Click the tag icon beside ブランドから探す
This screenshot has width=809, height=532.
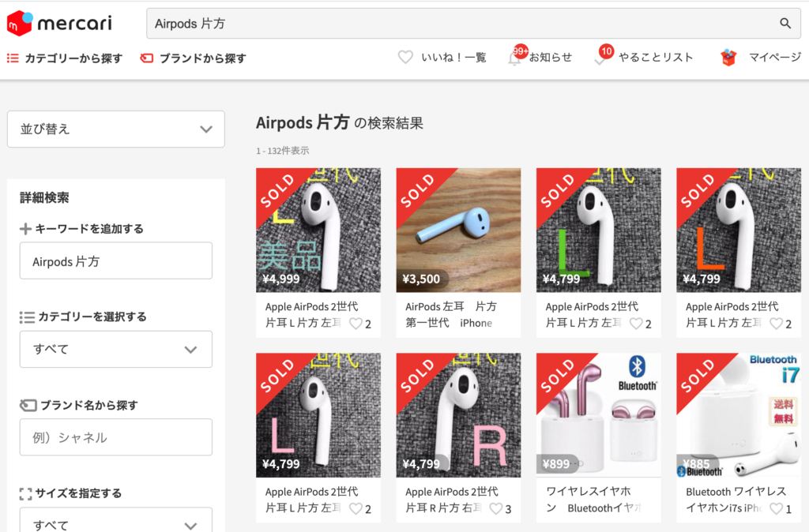(x=146, y=58)
